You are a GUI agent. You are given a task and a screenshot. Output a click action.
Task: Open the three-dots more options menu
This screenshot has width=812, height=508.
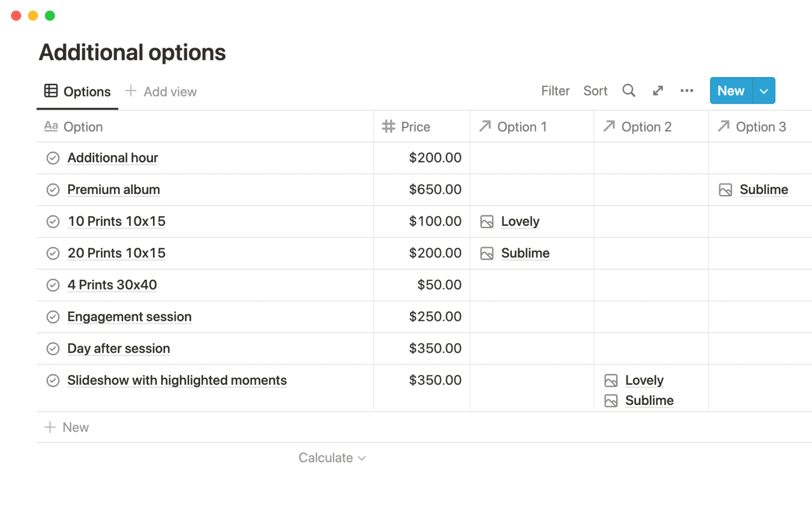pyautogui.click(x=686, y=91)
